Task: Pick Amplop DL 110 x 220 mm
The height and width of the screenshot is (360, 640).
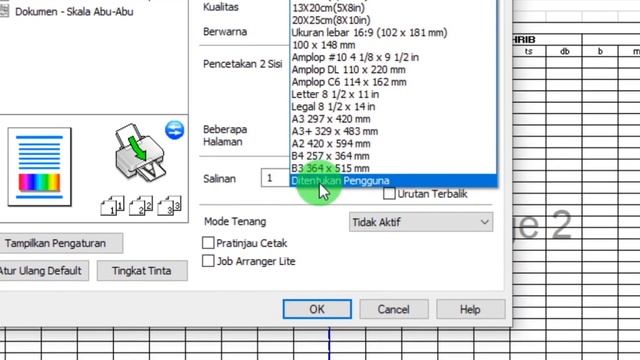Action: 393,69
